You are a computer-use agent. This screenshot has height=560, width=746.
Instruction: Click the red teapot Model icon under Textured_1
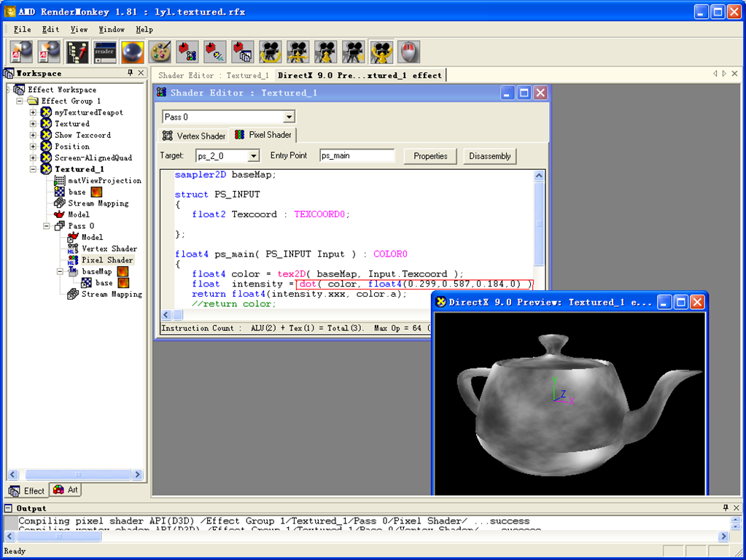pos(60,214)
